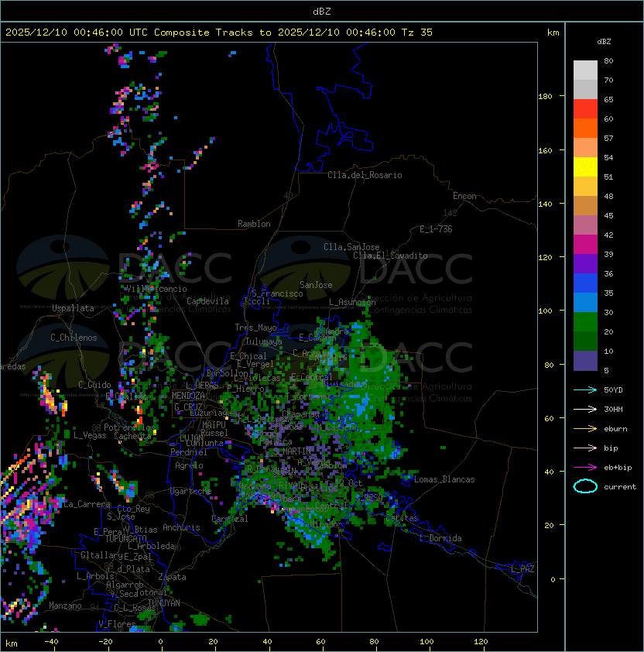Click the 'G_CRUZ' map label
The height and width of the screenshot is (652, 644).
tap(188, 407)
